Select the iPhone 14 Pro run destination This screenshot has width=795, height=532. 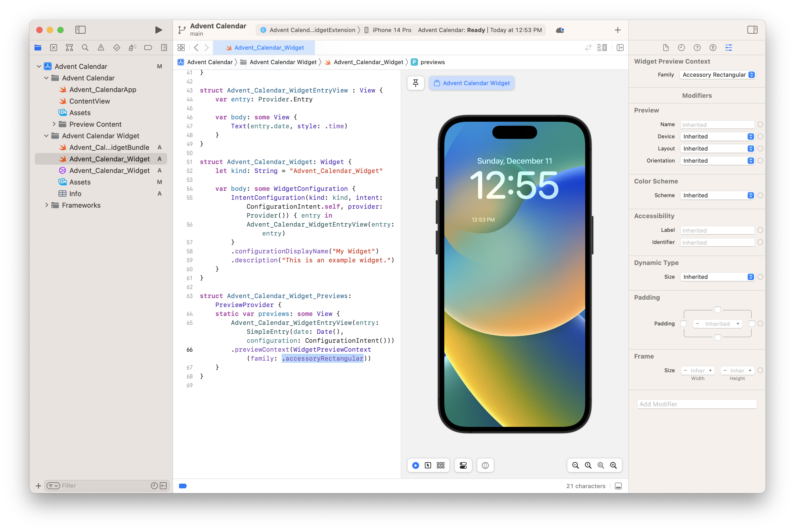coord(387,30)
